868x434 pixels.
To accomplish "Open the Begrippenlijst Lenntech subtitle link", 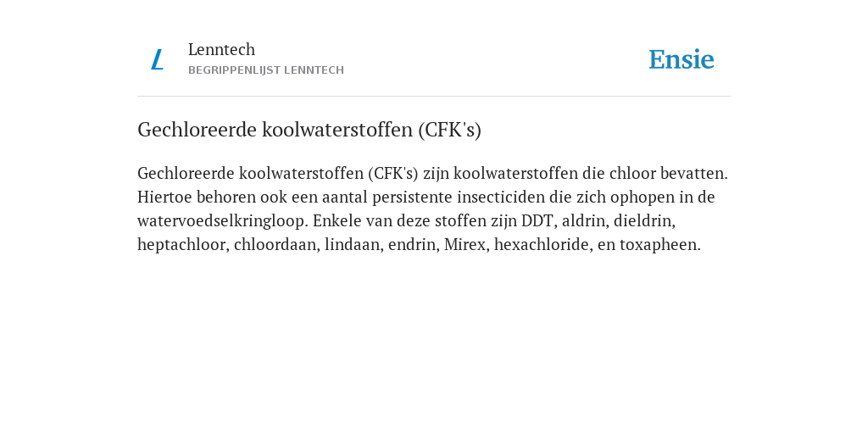I will click(265, 70).
